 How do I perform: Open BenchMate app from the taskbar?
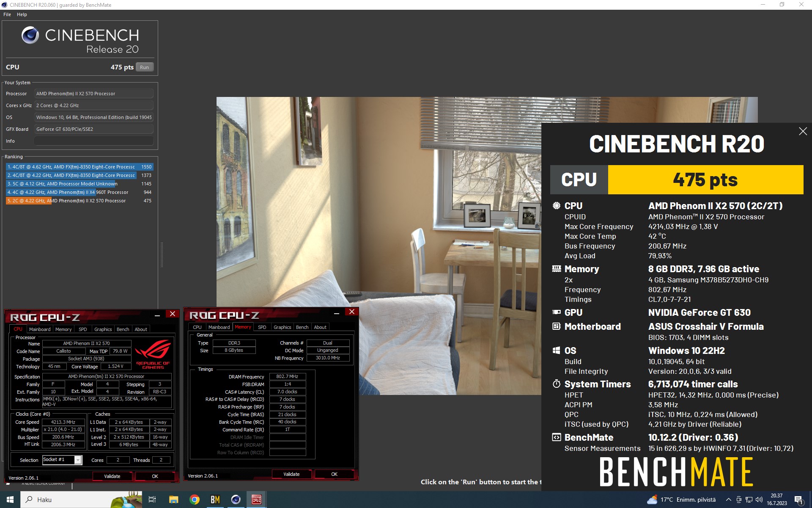(x=215, y=500)
